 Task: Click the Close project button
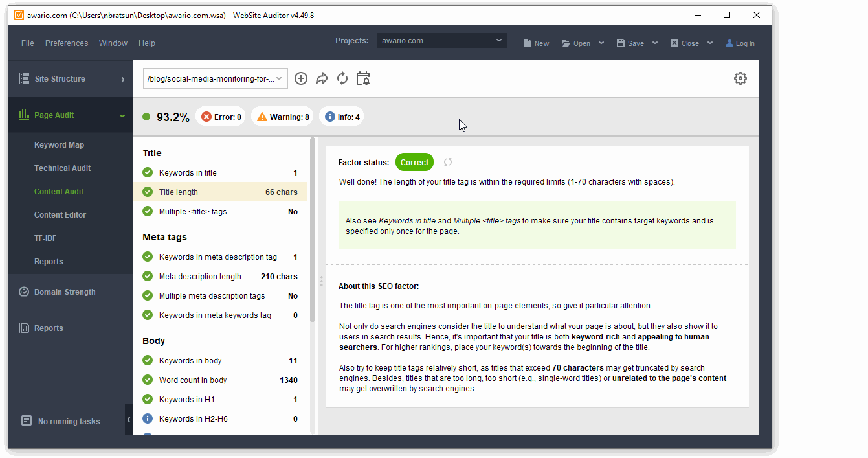click(684, 43)
